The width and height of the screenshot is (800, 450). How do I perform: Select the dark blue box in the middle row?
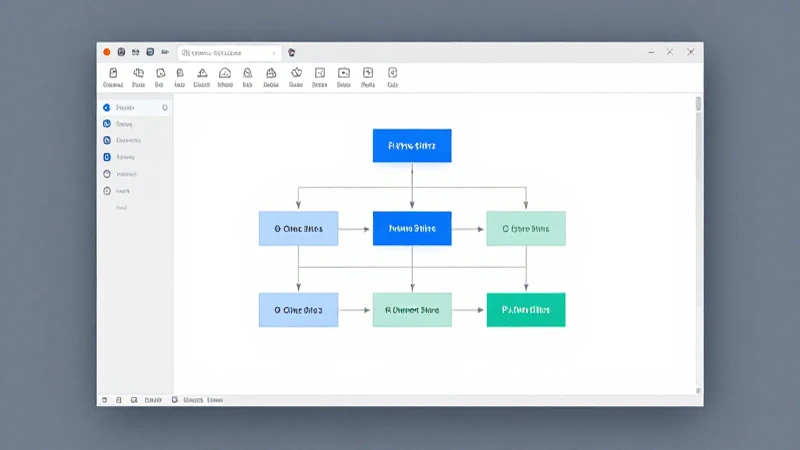412,229
